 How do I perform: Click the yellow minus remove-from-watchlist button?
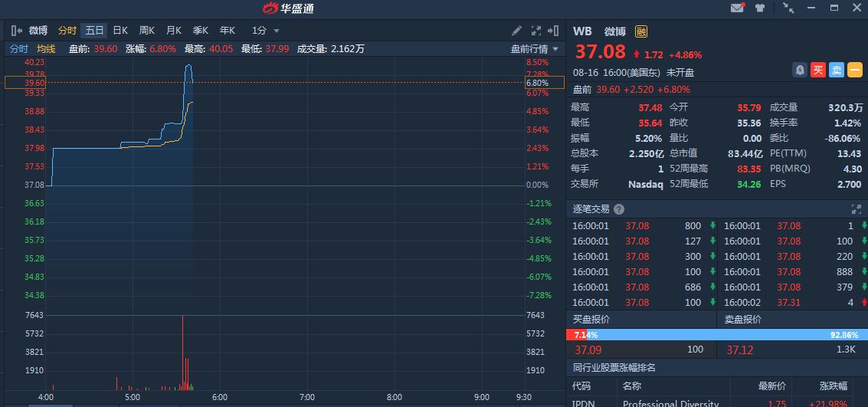pyautogui.click(x=855, y=70)
